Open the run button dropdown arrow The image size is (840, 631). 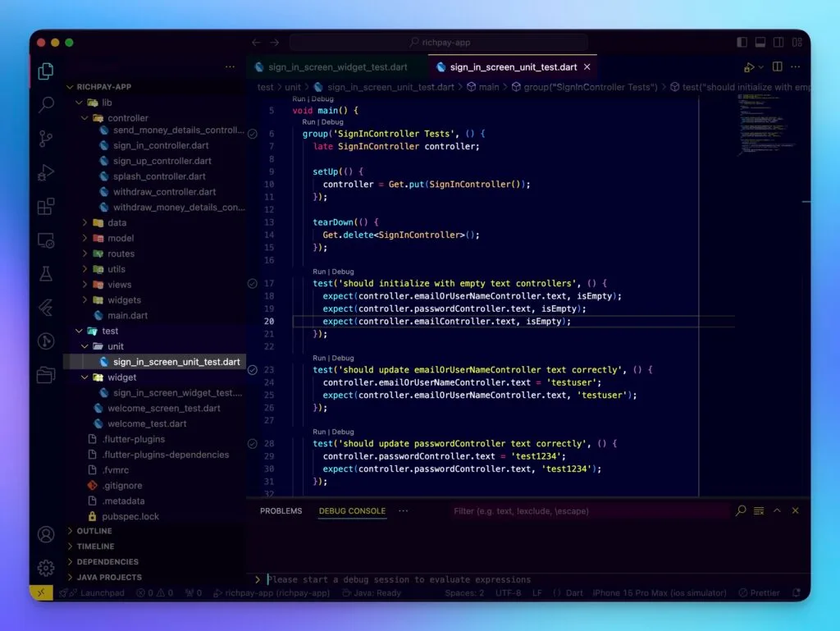click(x=760, y=67)
